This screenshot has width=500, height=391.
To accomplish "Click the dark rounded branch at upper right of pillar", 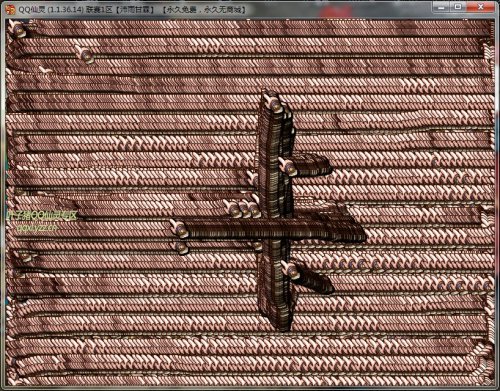I will (312, 164).
